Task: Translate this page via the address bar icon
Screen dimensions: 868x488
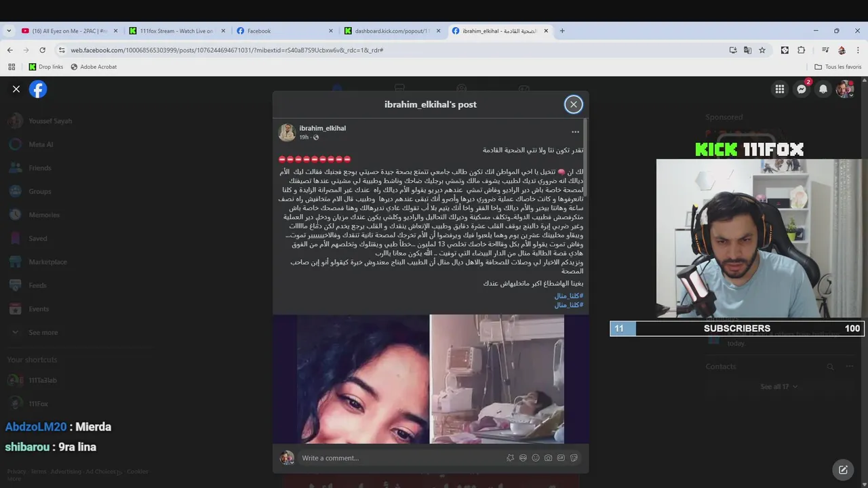Action: pyautogui.click(x=747, y=50)
